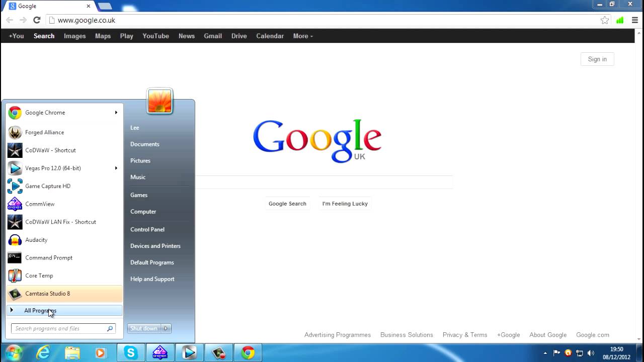The height and width of the screenshot is (362, 644).
Task: Open Internet Explorer on the taskbar
Action: pyautogui.click(x=43, y=353)
